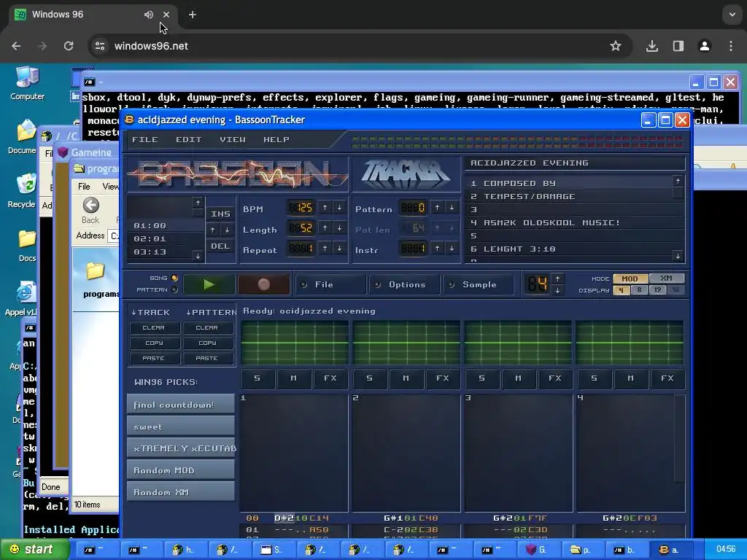Move song position list down arrow
The width and height of the screenshot is (747, 560).
(198, 256)
